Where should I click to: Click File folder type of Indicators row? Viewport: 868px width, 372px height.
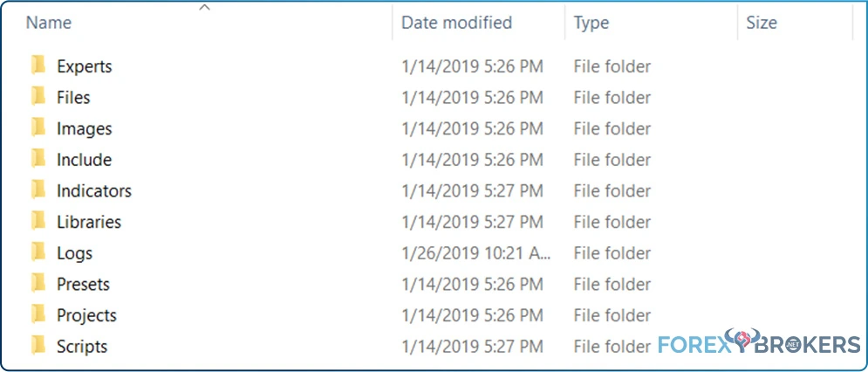click(x=612, y=190)
